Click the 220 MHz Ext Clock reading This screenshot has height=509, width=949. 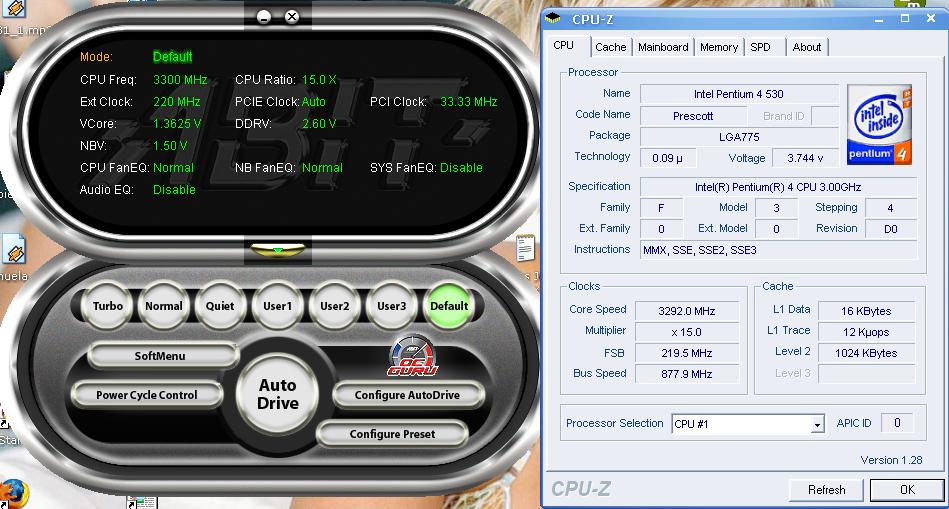pos(176,102)
